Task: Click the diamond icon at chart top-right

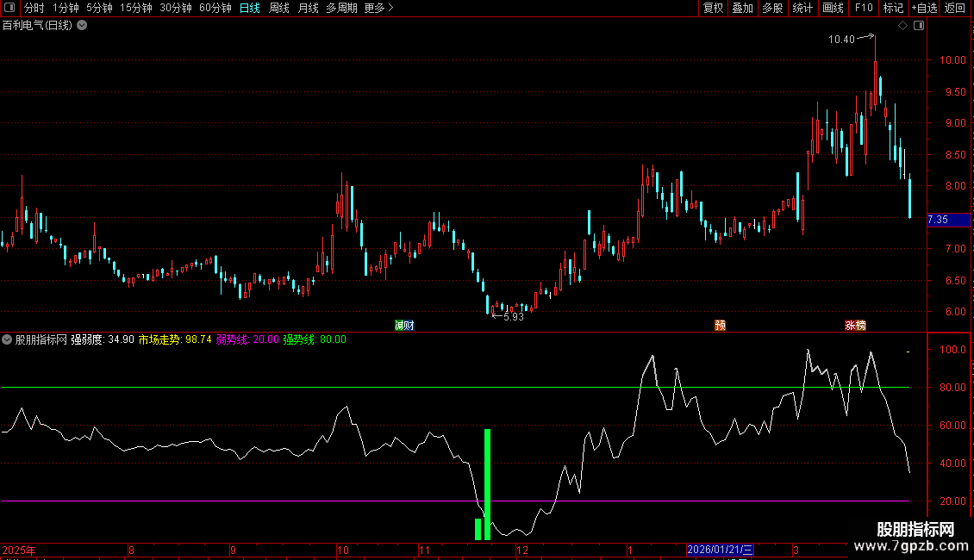Action: pyautogui.click(x=903, y=26)
